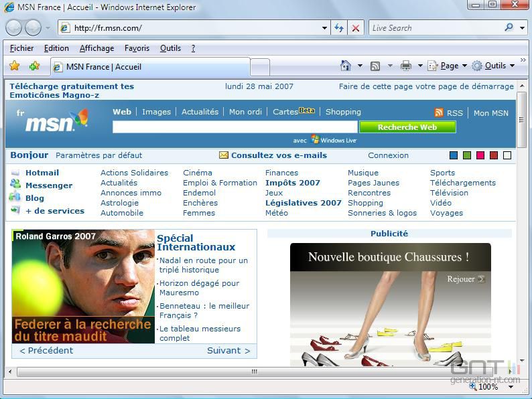Select the green color theme swatch
The width and height of the screenshot is (532, 399).
click(x=467, y=155)
